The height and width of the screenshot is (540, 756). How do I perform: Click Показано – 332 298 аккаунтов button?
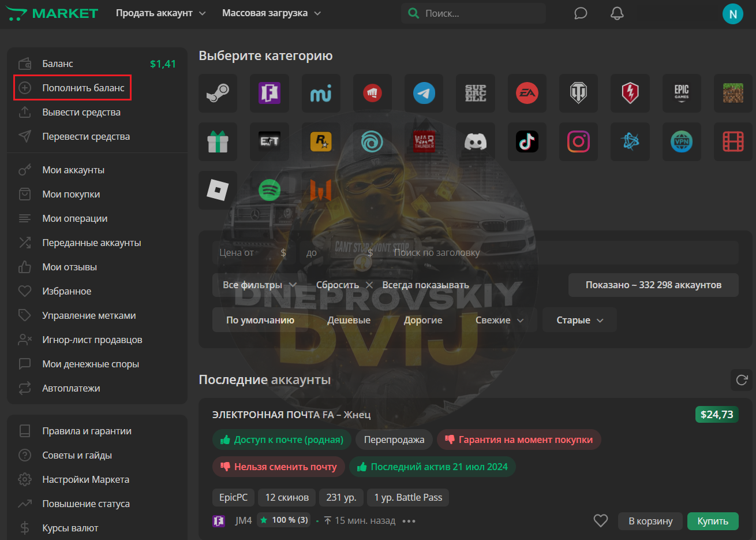pos(653,285)
